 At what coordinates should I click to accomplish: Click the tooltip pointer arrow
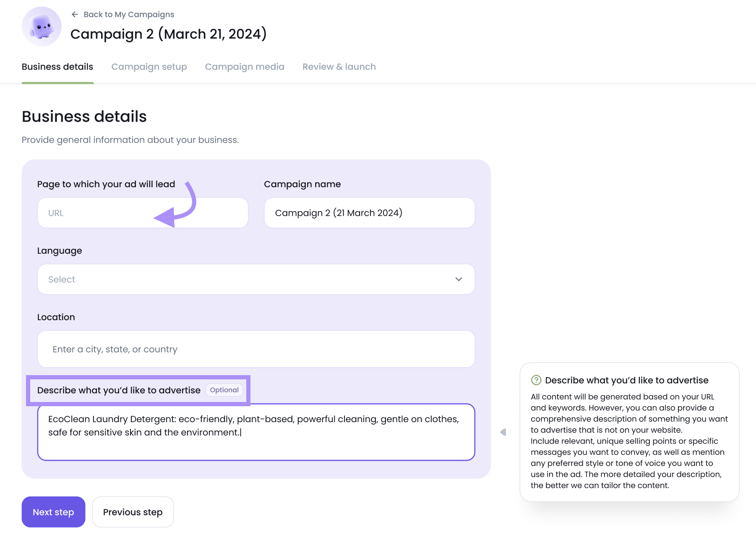tap(503, 432)
